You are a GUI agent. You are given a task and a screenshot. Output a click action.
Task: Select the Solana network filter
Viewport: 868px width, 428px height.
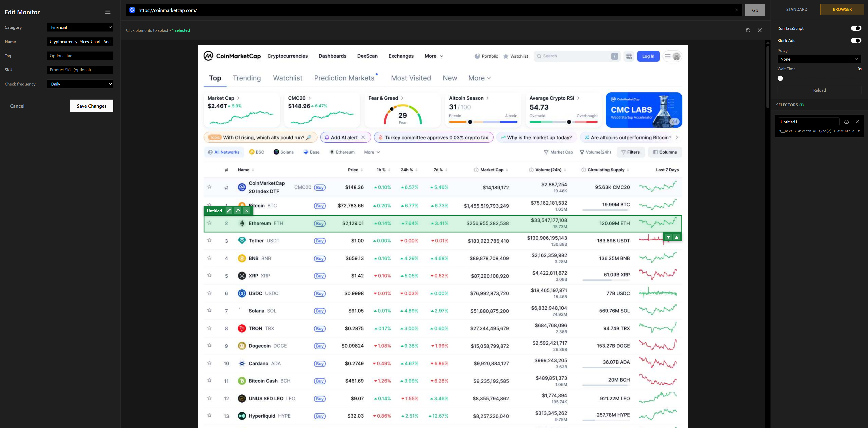(x=283, y=152)
